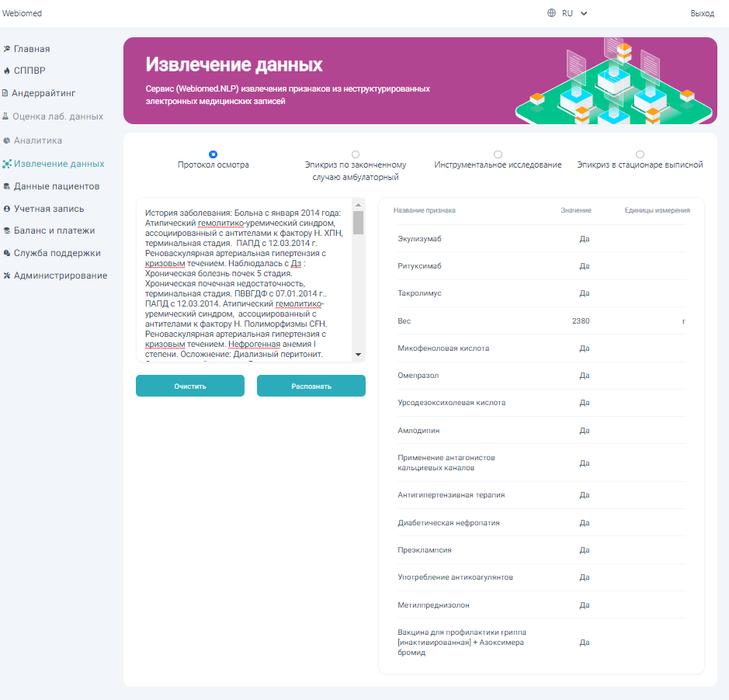Image resolution: width=729 pixels, height=700 pixels.
Task: Click the icon beside Служба поддержки
Action: pyautogui.click(x=6, y=253)
